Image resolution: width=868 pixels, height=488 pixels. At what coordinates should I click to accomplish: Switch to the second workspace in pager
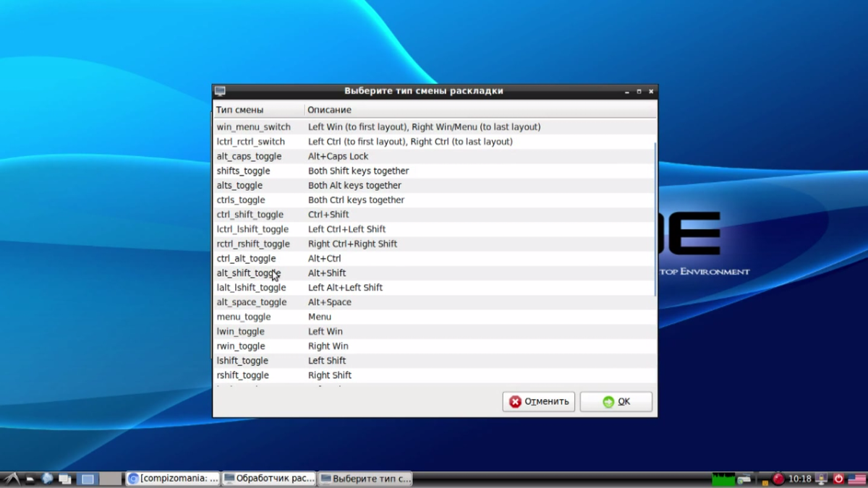(111, 479)
